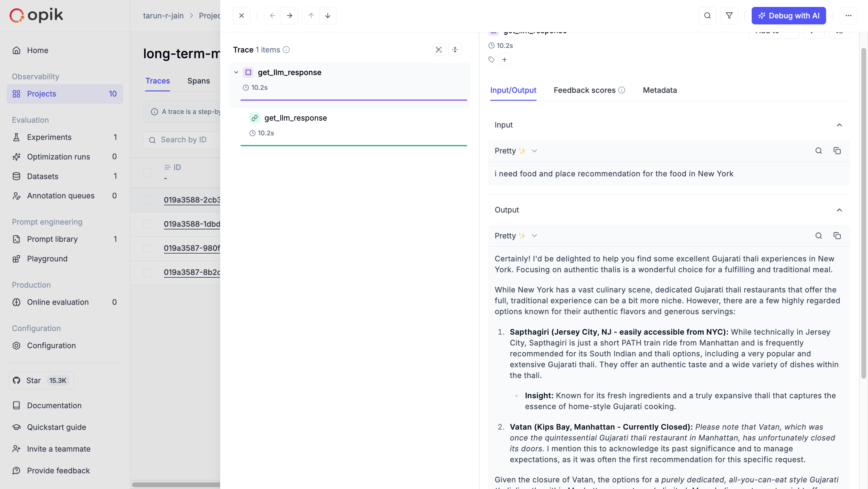Click the search icon in top toolbar
868x489 pixels.
click(707, 15)
